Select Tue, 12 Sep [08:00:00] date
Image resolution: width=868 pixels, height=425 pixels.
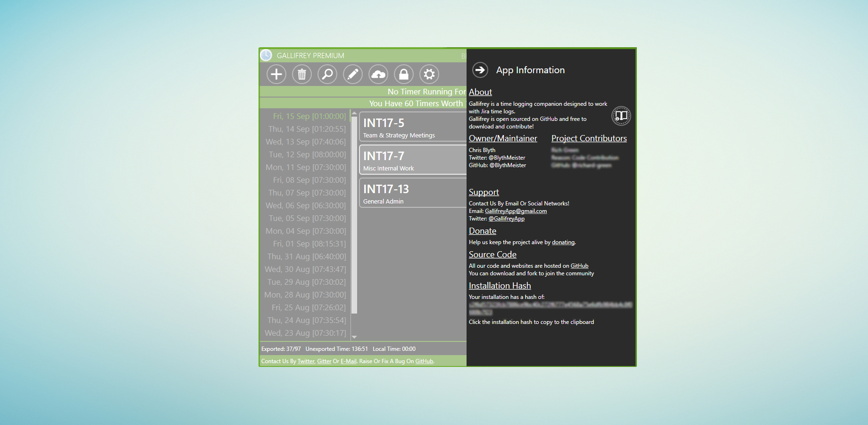pos(307,154)
